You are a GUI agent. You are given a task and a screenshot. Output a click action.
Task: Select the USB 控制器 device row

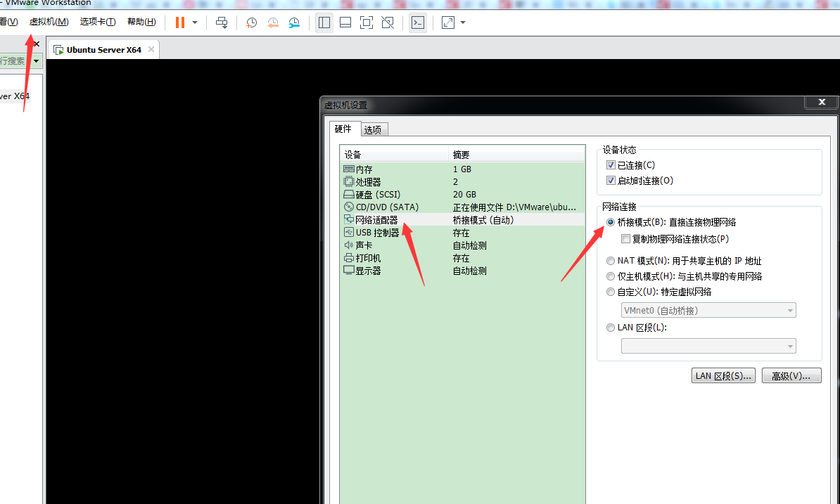pos(462,233)
